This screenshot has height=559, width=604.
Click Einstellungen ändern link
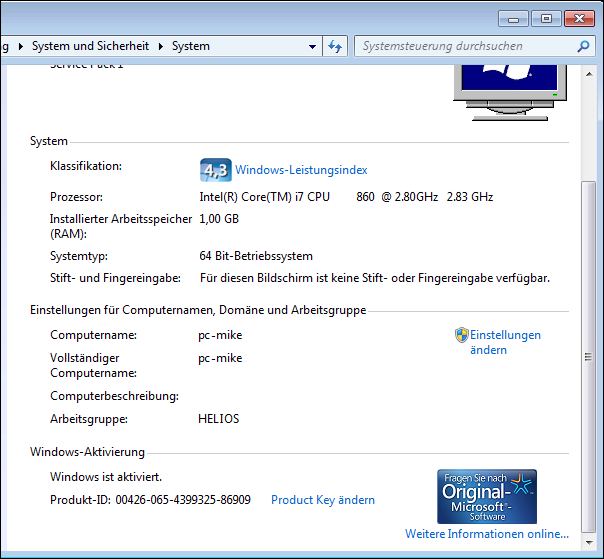click(505, 342)
